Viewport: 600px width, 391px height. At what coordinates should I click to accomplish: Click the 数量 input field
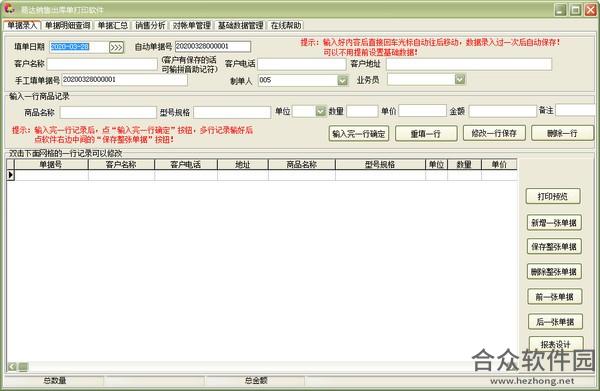[362, 111]
